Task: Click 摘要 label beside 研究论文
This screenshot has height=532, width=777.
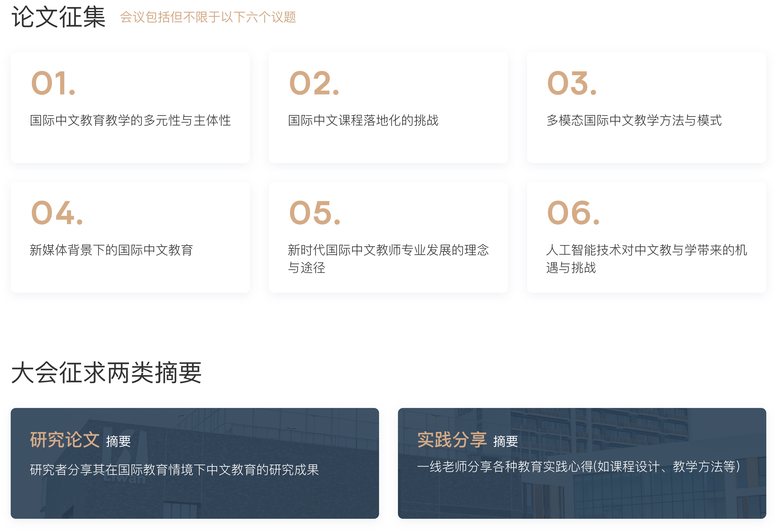Action: (x=118, y=441)
